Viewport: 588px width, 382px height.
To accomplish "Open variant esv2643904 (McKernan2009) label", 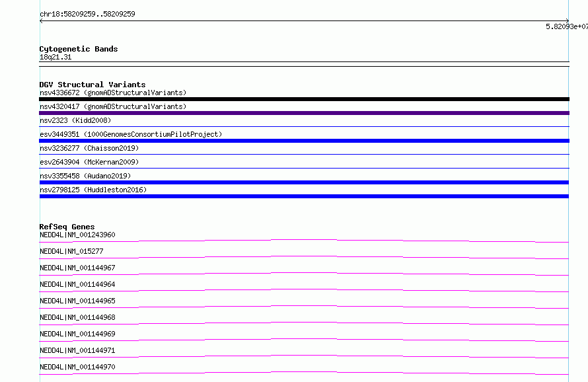I will pyautogui.click(x=89, y=162).
